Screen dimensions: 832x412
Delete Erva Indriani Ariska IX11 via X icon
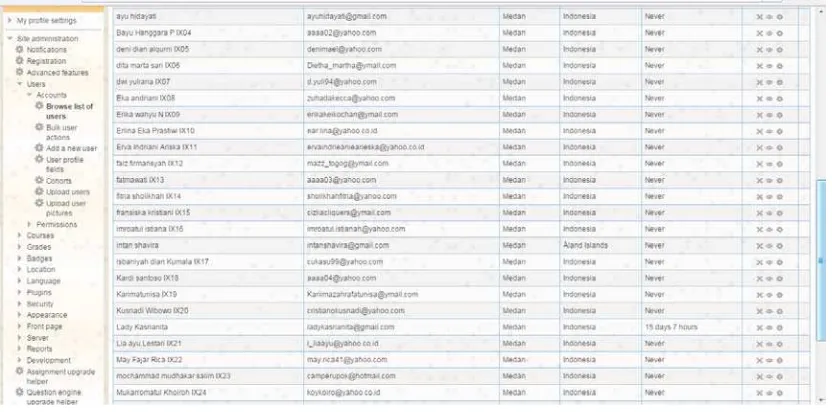(x=759, y=148)
